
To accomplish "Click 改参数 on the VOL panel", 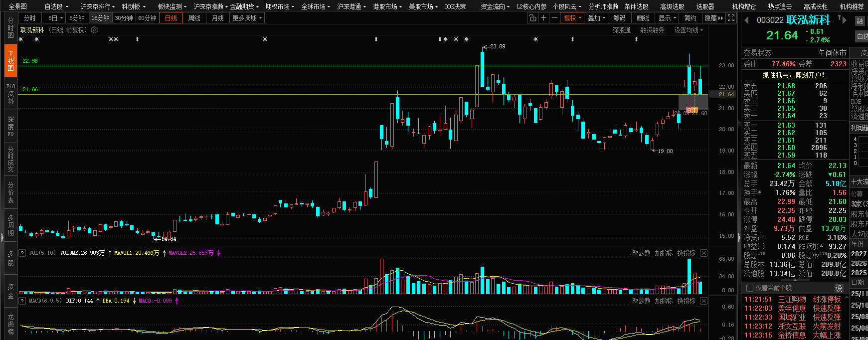I will 641,253.
